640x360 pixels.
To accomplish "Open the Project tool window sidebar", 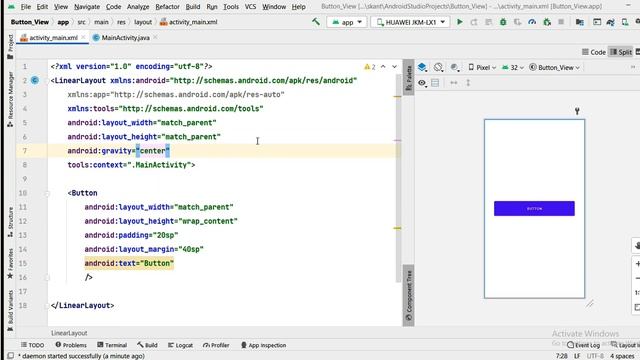I will [x=10, y=47].
